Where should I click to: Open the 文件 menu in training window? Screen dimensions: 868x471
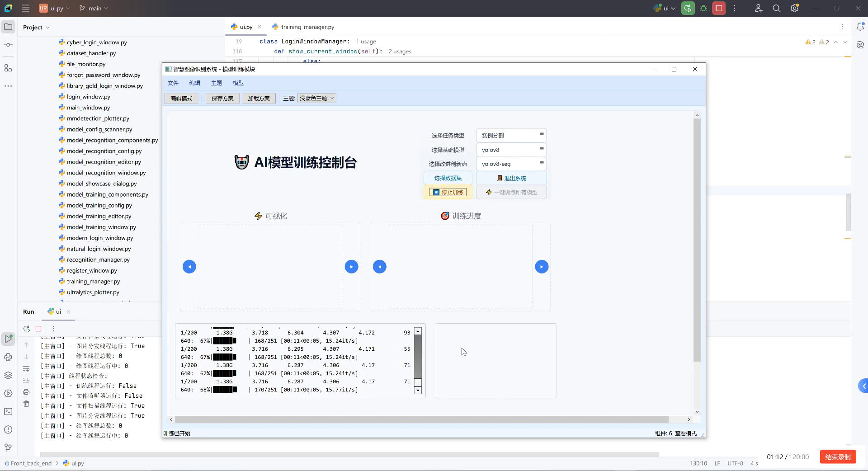(x=173, y=83)
